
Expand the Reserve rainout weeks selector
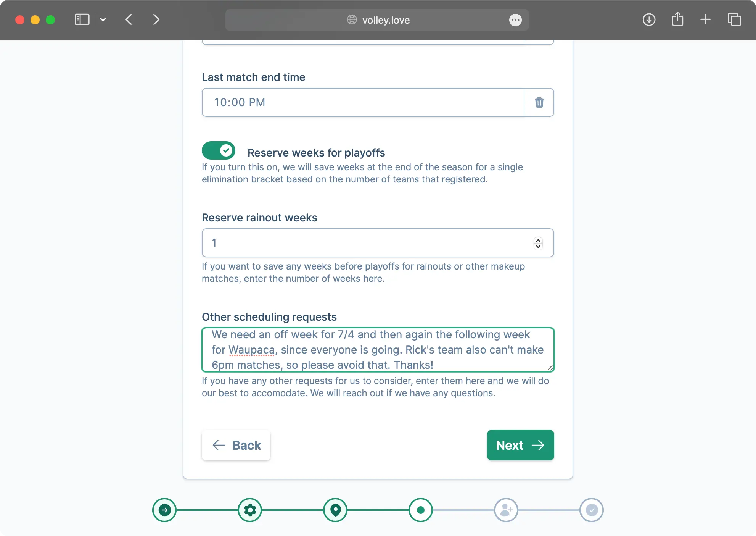(537, 242)
